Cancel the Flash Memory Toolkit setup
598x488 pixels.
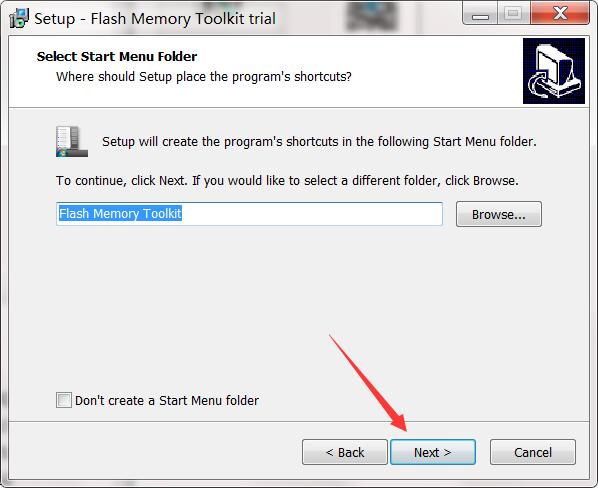coord(533,452)
